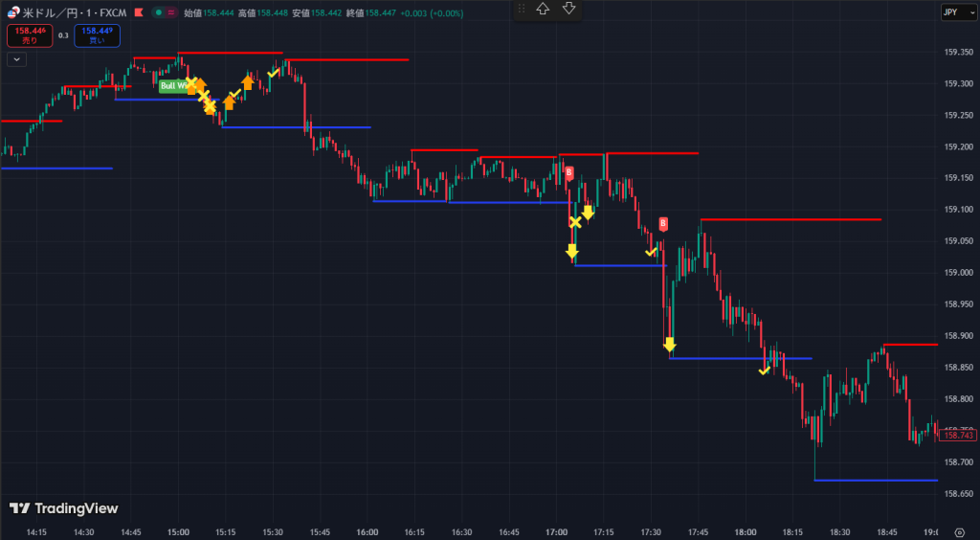Click the 16:00 time axis label
The height and width of the screenshot is (540, 980).
tap(367, 532)
